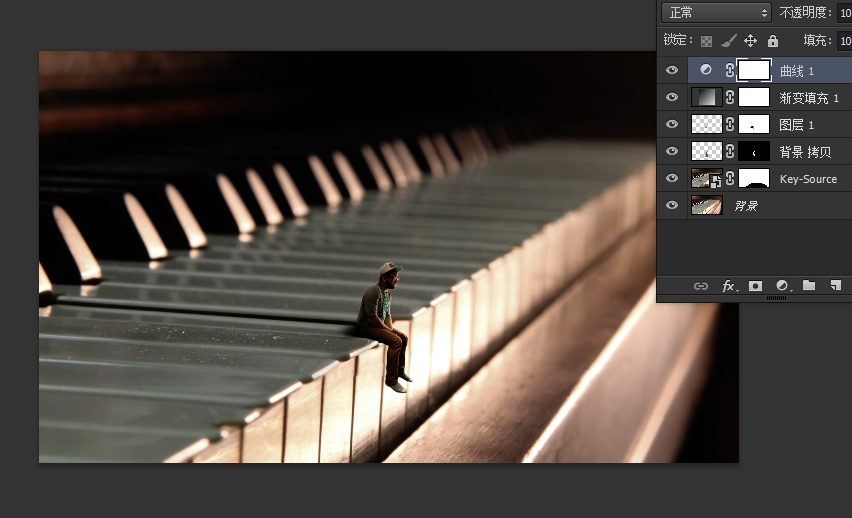Toggle mask link on 渐变填充 1 layer
Viewport: 852px width, 518px height.
(730, 97)
